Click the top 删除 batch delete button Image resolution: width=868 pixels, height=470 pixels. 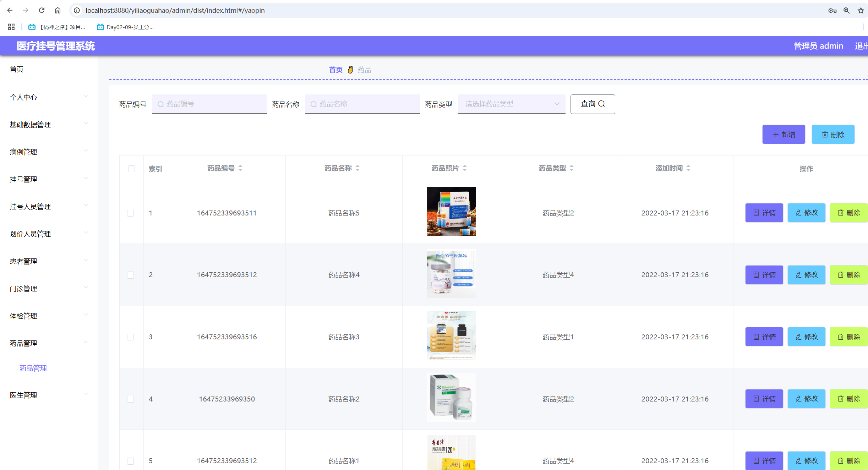[833, 135]
